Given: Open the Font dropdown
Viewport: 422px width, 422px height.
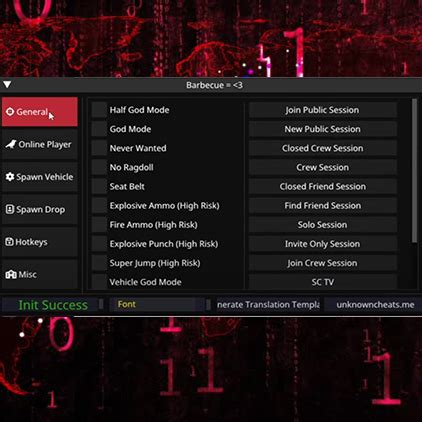Looking at the screenshot, I should [x=157, y=304].
